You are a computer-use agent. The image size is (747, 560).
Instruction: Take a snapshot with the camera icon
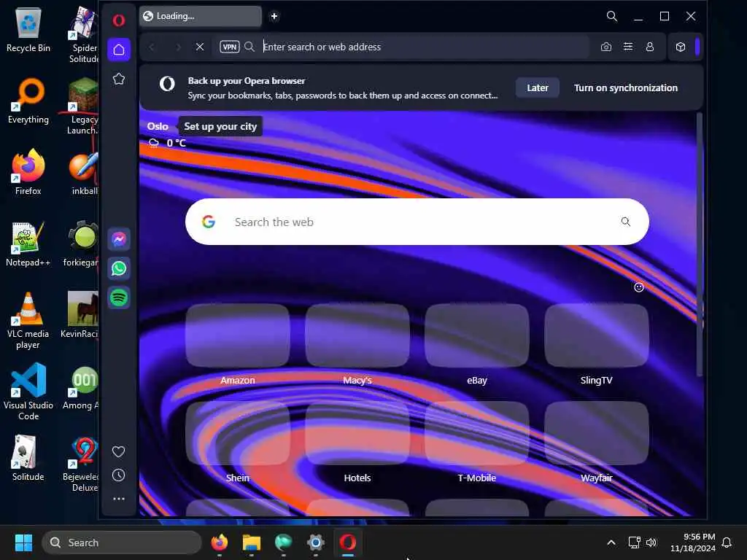(x=606, y=47)
